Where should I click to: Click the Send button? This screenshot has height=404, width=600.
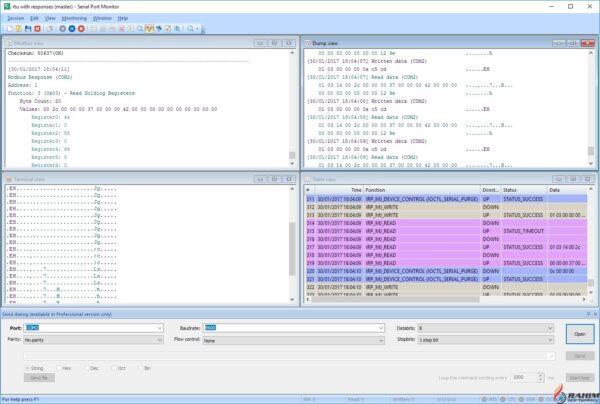580,356
